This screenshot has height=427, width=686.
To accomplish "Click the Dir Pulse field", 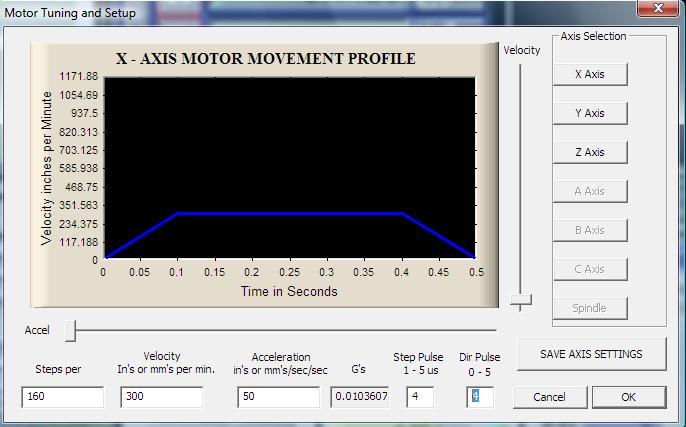I will pos(480,396).
